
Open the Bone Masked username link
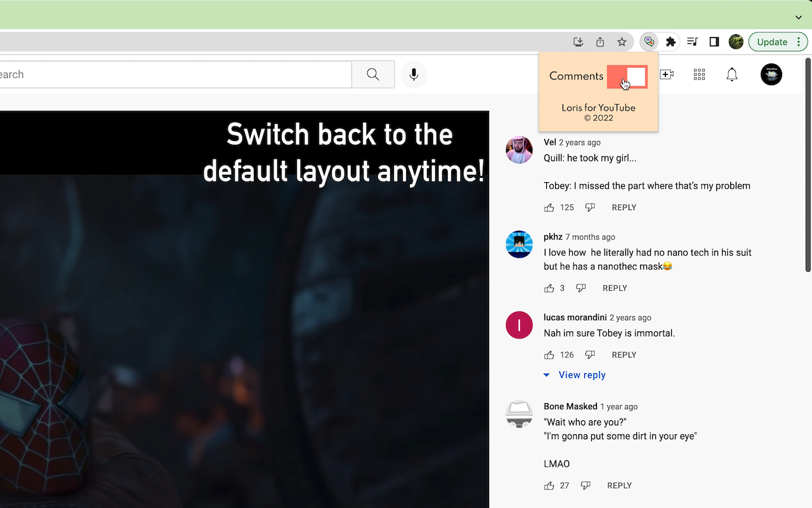tap(570, 406)
